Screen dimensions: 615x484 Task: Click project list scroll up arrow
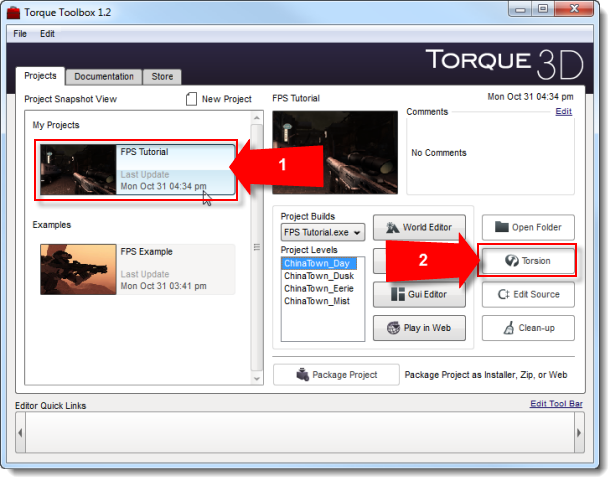point(257,118)
